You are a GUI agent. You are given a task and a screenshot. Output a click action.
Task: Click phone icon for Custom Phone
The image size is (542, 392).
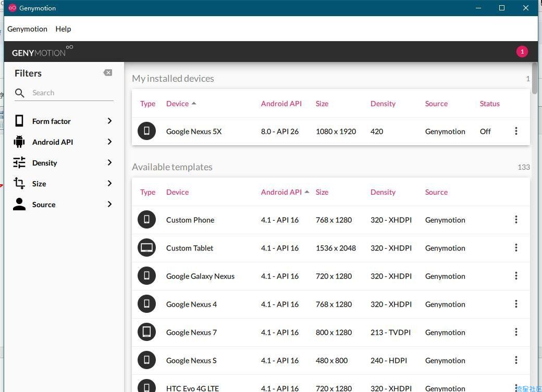point(146,219)
